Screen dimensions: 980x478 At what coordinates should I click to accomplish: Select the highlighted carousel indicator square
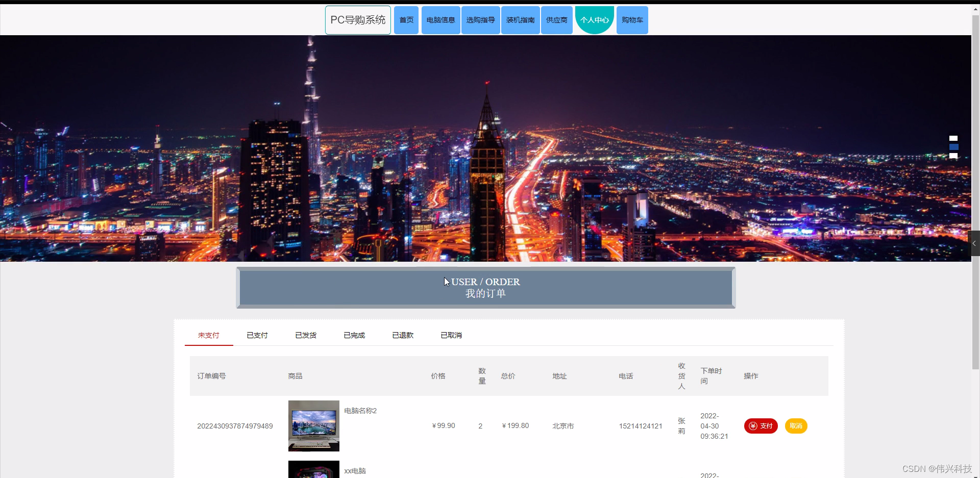coord(953,147)
